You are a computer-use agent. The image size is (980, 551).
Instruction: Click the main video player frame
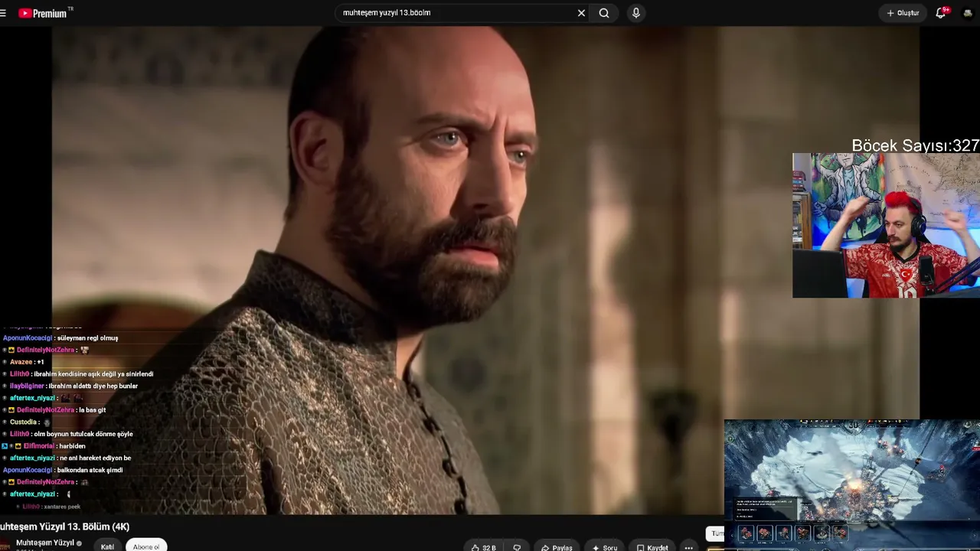(x=485, y=270)
